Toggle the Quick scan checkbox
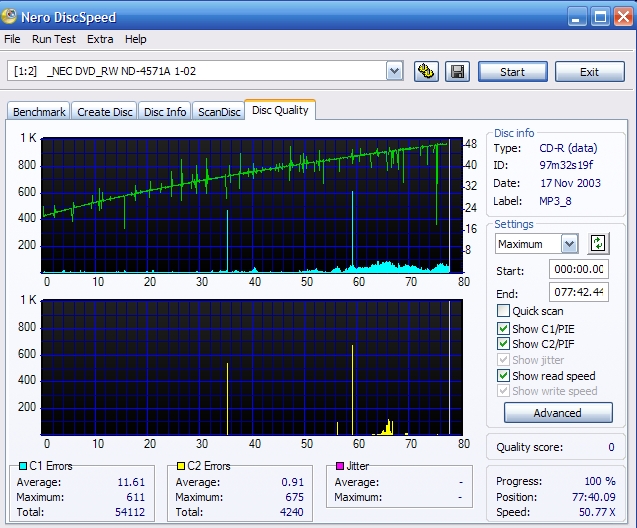 point(503,311)
